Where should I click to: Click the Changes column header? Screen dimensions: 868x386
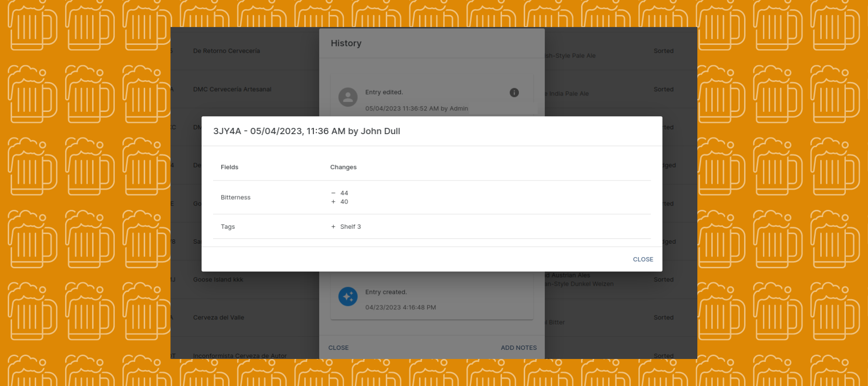click(343, 167)
